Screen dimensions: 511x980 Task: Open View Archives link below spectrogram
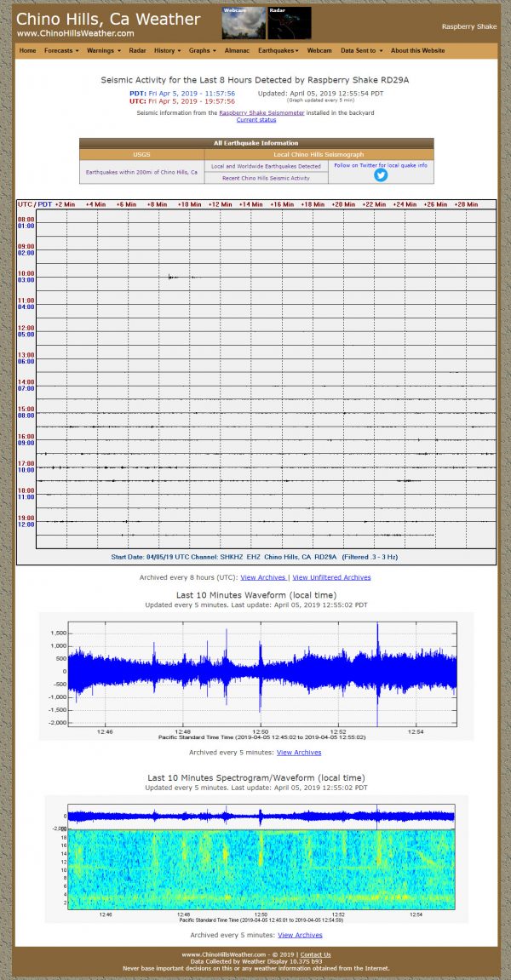coord(301,935)
